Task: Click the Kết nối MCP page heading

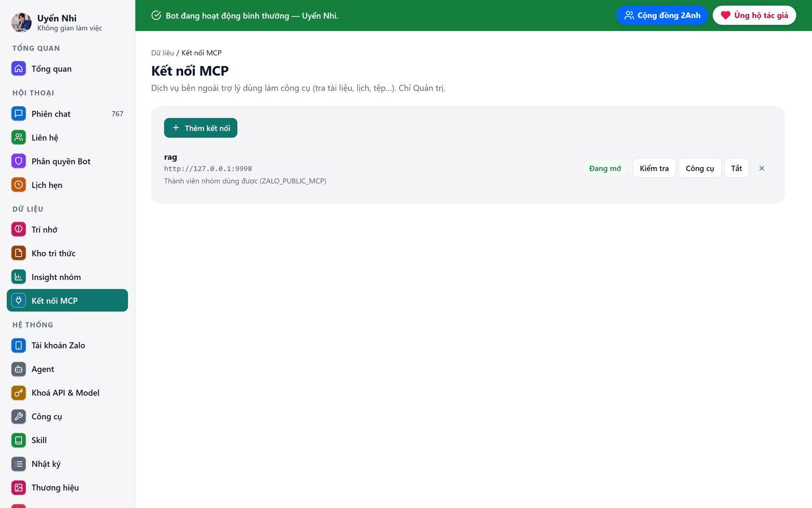Action: pos(190,71)
